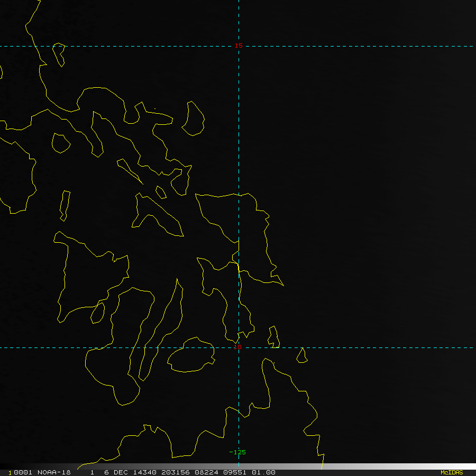Click the yellow frame indicator 1

pos(10,473)
